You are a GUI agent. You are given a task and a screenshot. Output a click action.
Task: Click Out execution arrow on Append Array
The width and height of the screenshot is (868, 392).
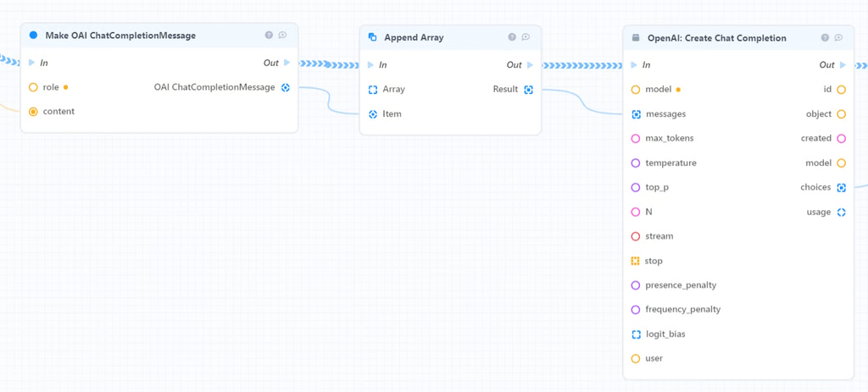click(531, 64)
